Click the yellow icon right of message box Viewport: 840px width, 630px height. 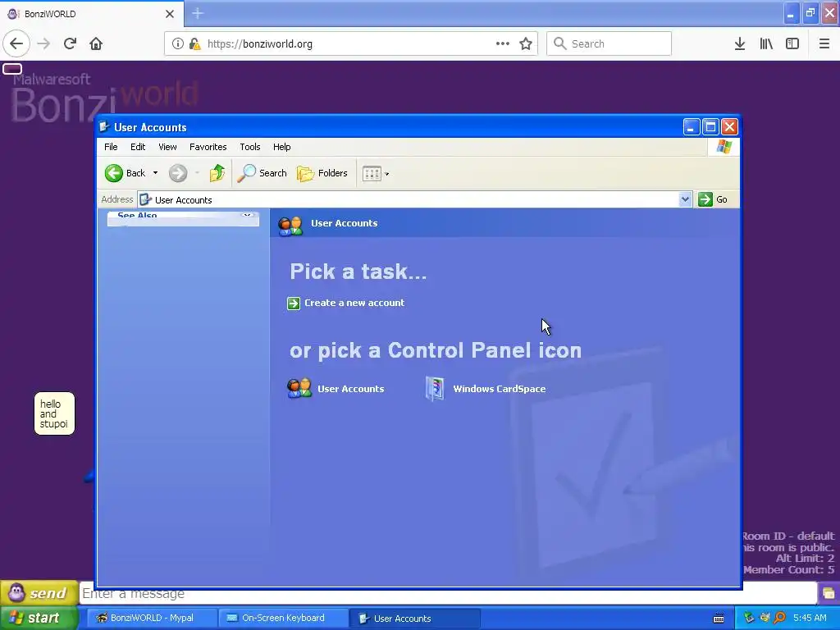(x=829, y=593)
